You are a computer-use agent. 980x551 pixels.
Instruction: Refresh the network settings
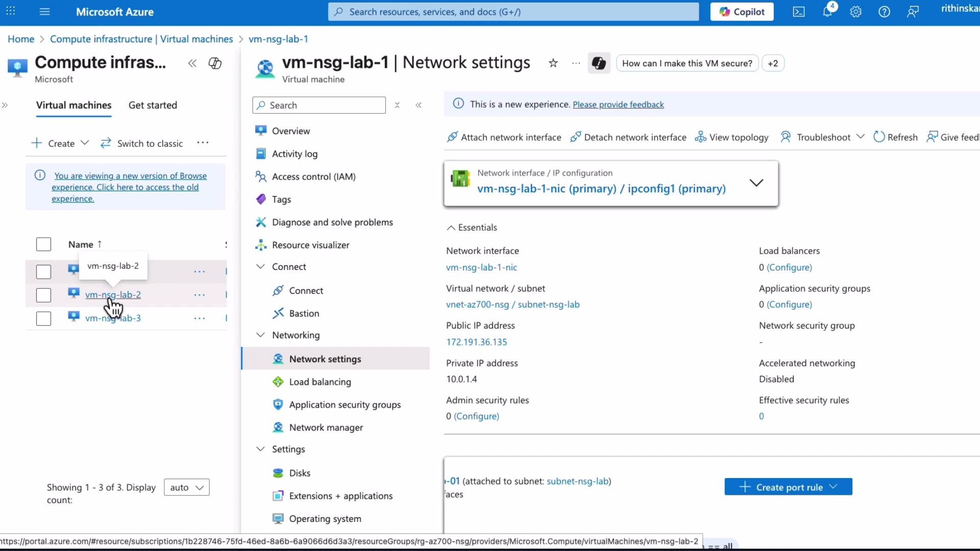895,137
